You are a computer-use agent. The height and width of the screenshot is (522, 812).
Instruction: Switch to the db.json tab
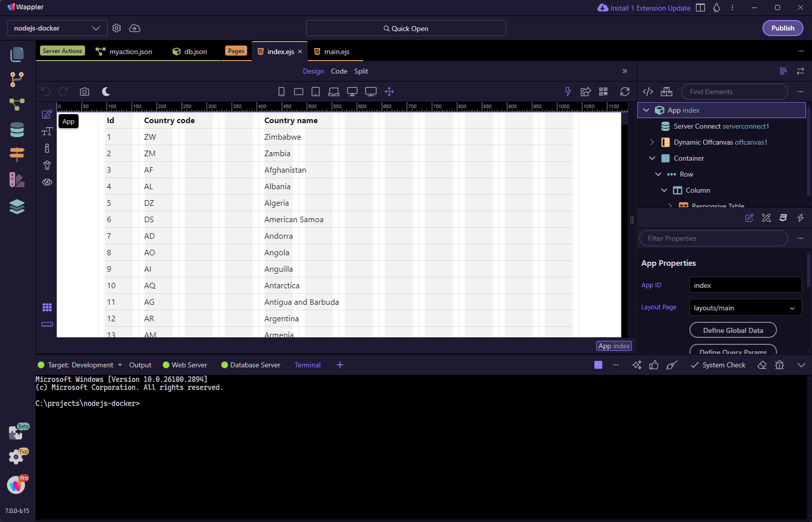coord(190,52)
